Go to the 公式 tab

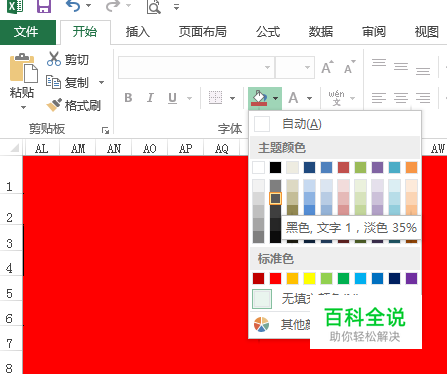[268, 32]
